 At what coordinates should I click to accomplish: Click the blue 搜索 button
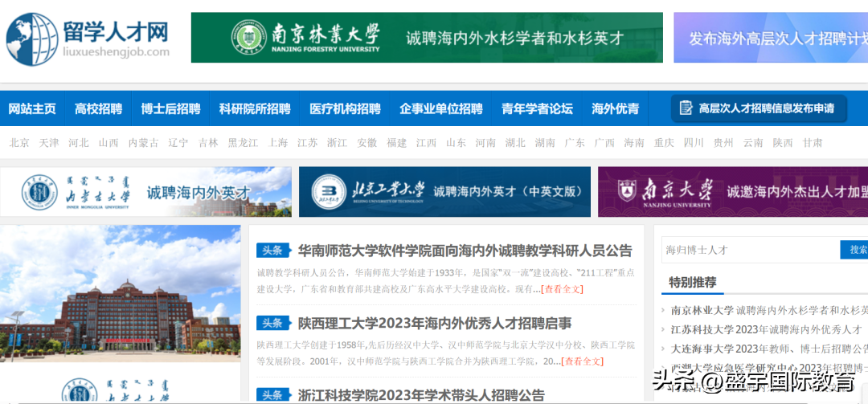(854, 250)
